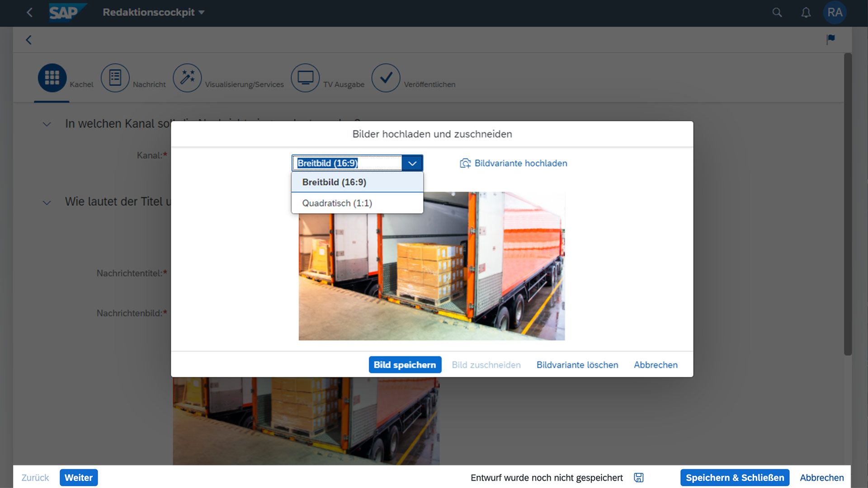Screen dimensions: 868x488
Task: Click the save draft disk icon
Action: (638, 478)
